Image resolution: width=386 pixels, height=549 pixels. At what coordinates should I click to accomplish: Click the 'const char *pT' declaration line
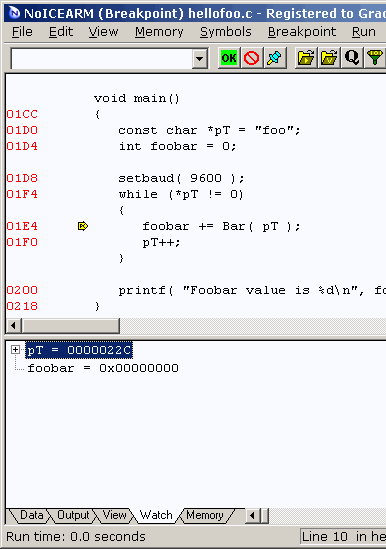tap(209, 130)
